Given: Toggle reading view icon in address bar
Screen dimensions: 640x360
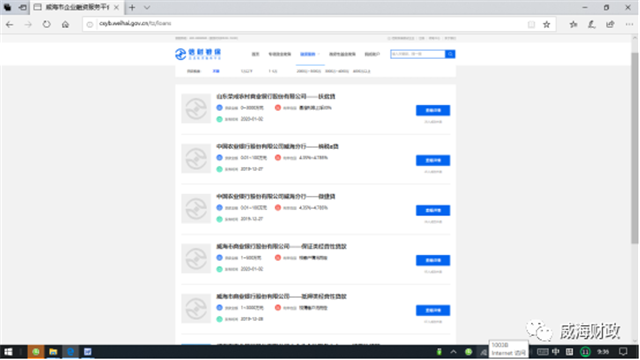Looking at the screenshot, I should (531, 24).
